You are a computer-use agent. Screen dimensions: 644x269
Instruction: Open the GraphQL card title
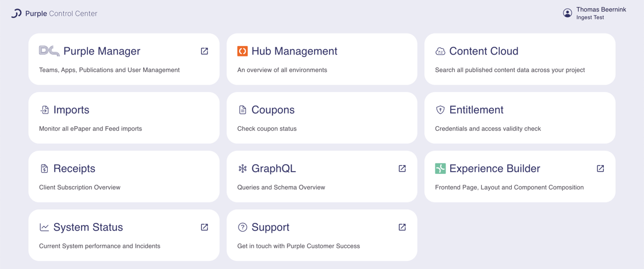274,169
